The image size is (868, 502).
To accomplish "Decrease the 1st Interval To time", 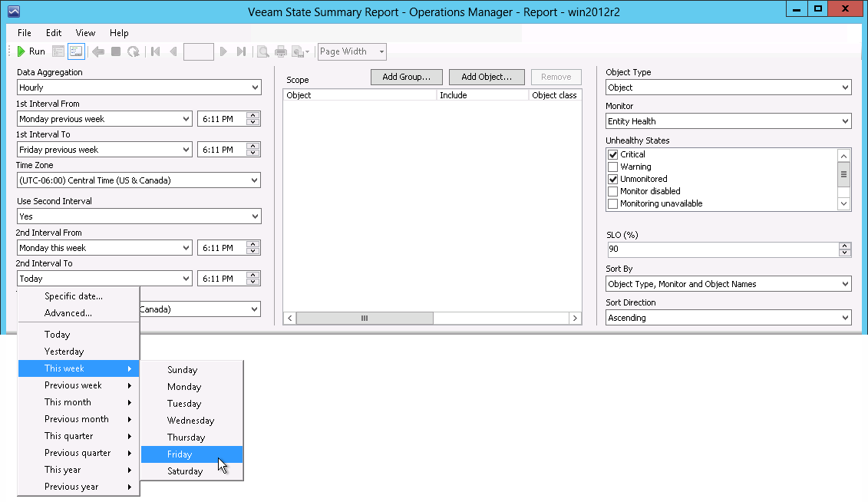I will (253, 154).
